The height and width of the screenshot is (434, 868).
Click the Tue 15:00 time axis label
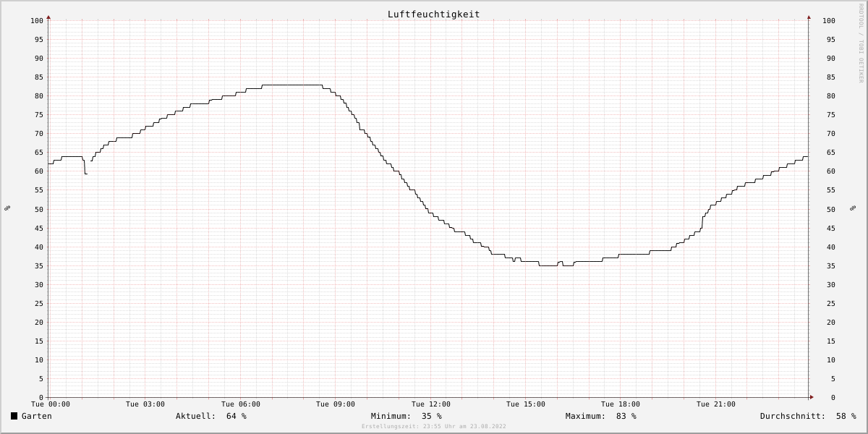(526, 404)
